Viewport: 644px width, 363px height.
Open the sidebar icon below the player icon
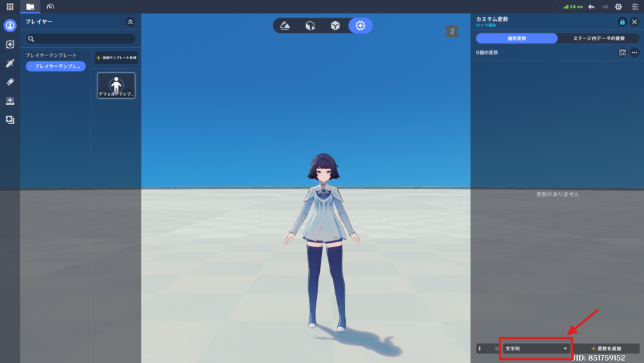click(10, 44)
